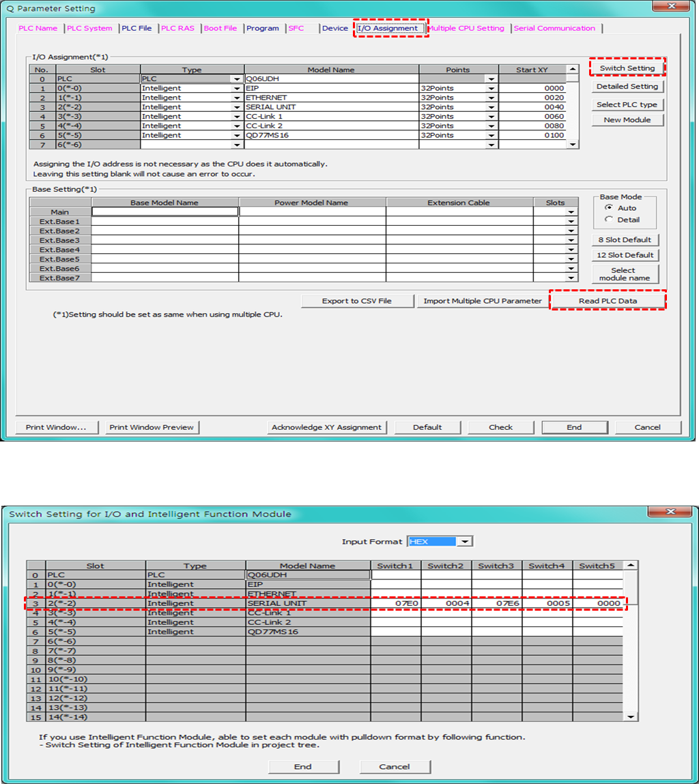Viewport: 699px width, 784px height.
Task: Click the Read PLC Data button
Action: pos(608,301)
